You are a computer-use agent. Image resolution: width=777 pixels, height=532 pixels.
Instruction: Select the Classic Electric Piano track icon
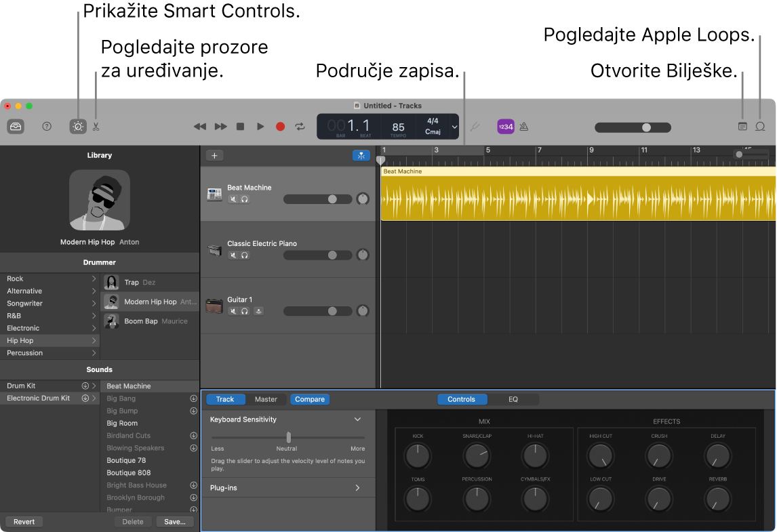point(214,250)
